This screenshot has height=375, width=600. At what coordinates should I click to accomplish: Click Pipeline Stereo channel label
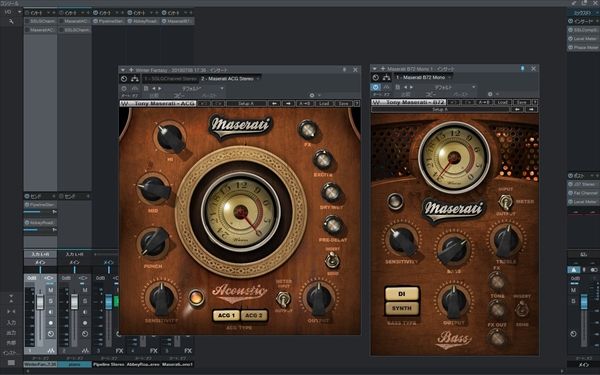(109, 364)
